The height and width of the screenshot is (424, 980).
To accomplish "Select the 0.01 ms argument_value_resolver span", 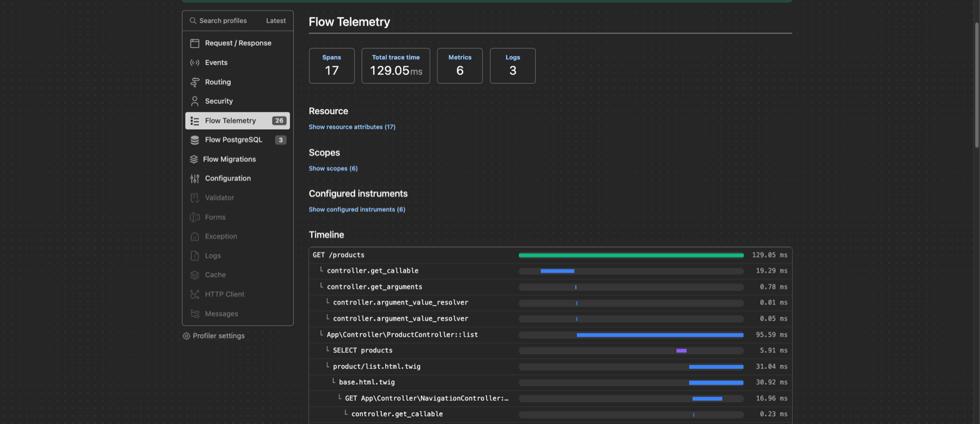I will [x=551, y=303].
